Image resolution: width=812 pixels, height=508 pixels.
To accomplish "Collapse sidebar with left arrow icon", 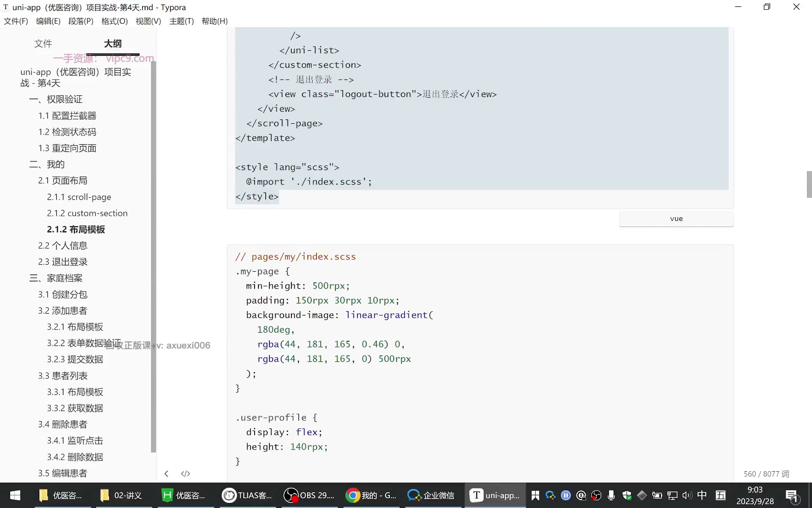I will point(166,474).
